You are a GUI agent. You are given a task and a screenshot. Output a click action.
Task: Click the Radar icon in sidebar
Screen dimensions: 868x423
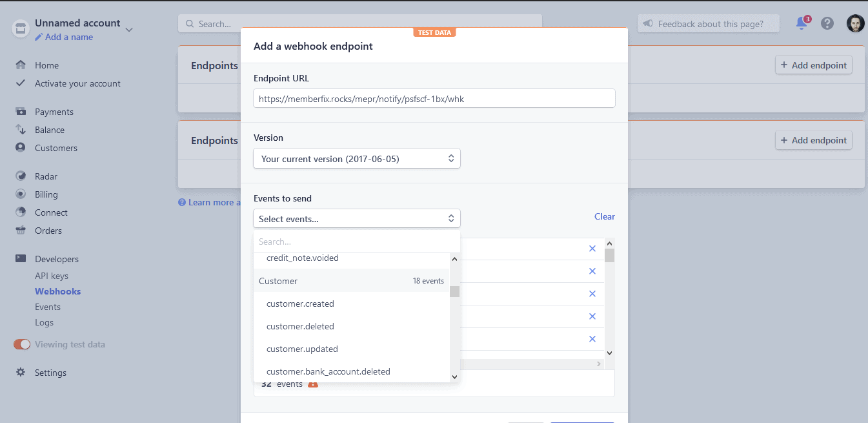tap(21, 176)
